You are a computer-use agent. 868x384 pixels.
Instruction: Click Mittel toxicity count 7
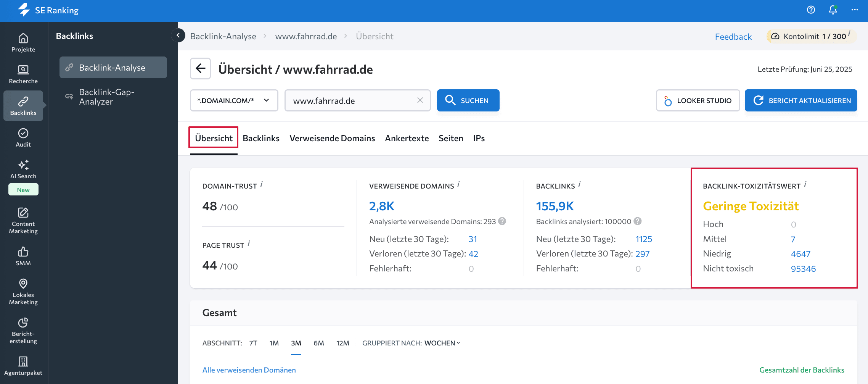(793, 239)
